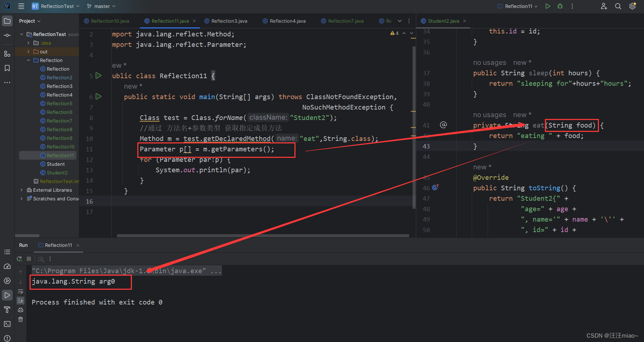Image resolution: width=644 pixels, height=342 pixels.
Task: Collapse ReflectionTest root node
Action: tap(22, 34)
